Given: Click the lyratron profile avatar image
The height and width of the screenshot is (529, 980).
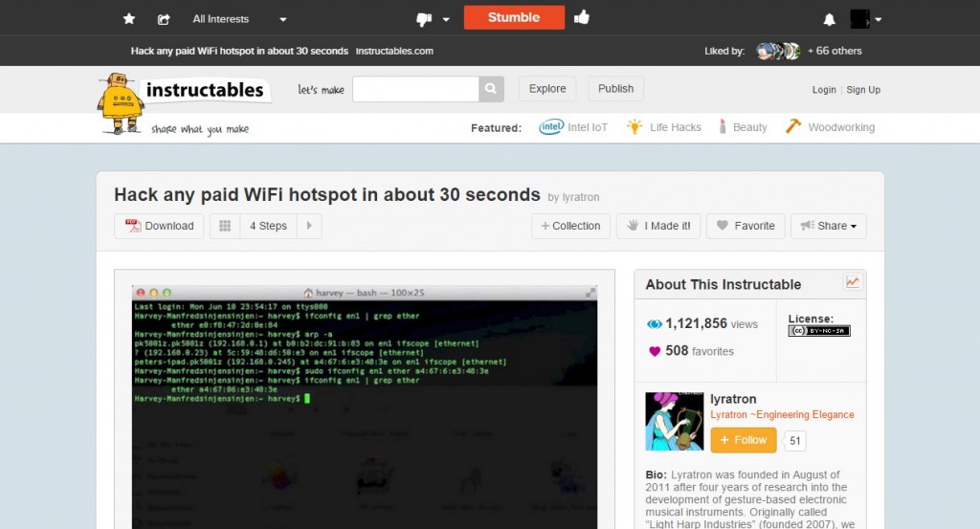Looking at the screenshot, I should tap(675, 422).
